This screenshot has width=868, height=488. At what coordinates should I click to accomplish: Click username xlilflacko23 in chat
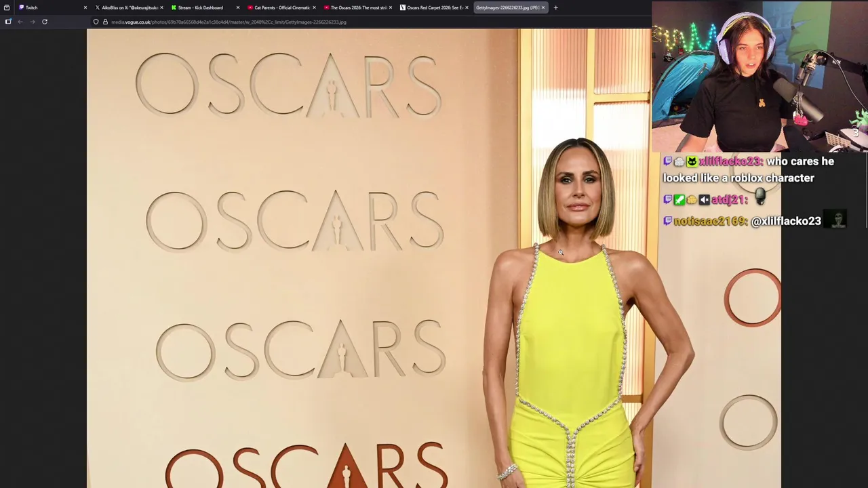tap(731, 161)
